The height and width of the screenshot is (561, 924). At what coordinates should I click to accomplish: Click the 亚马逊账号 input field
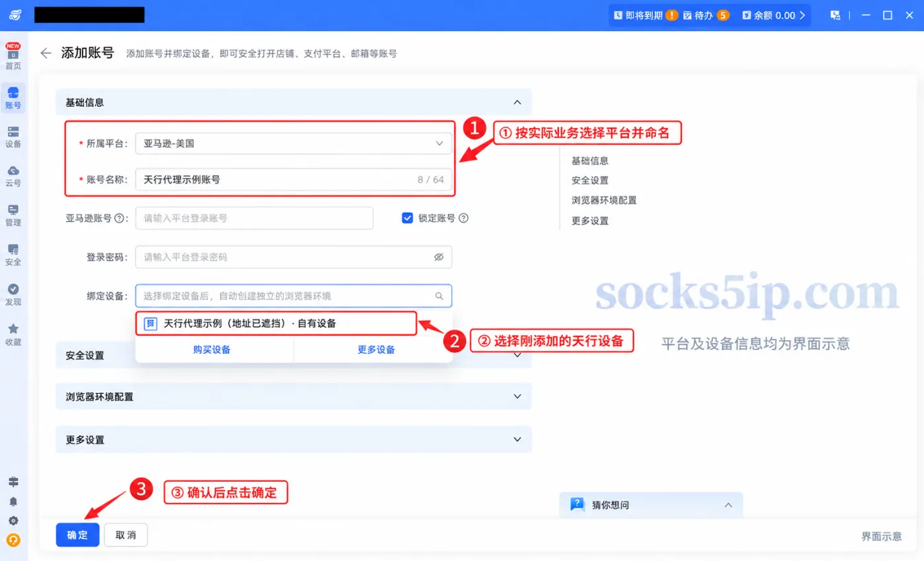(254, 218)
